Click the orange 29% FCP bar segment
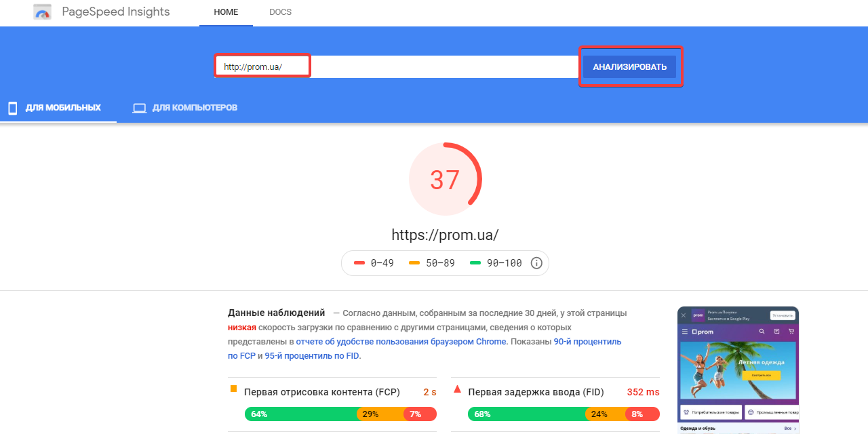The height and width of the screenshot is (434, 868). click(380, 414)
